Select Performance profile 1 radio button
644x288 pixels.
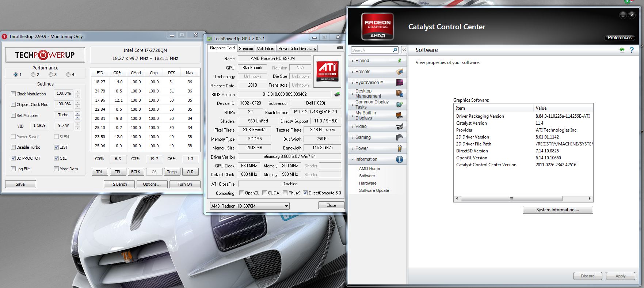pos(16,75)
